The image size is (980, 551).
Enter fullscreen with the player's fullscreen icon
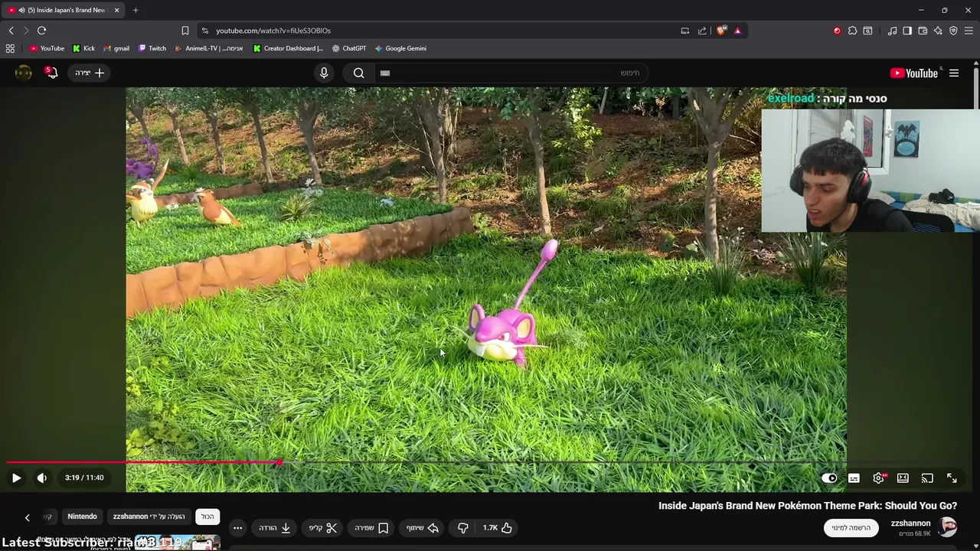pos(952,478)
